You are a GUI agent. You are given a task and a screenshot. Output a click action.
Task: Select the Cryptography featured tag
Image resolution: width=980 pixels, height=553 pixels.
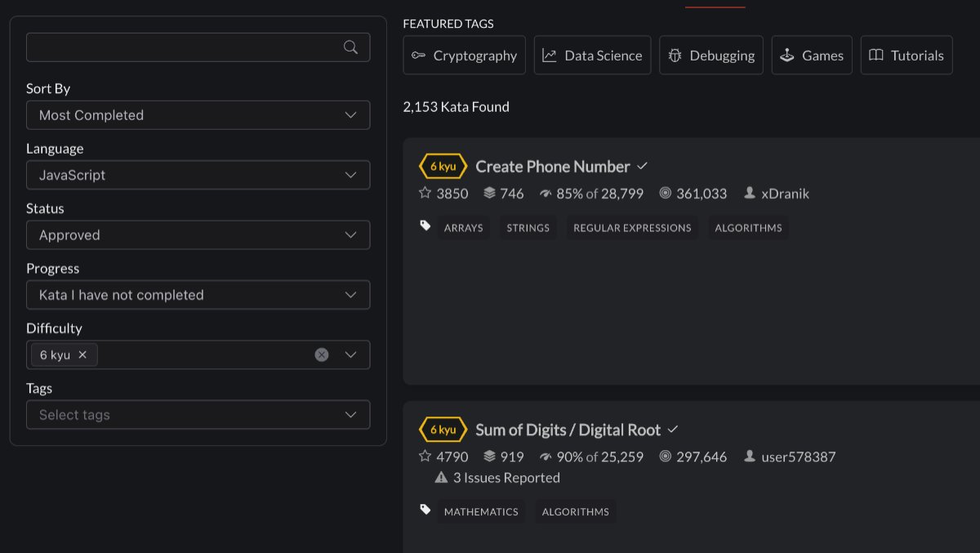pos(464,56)
